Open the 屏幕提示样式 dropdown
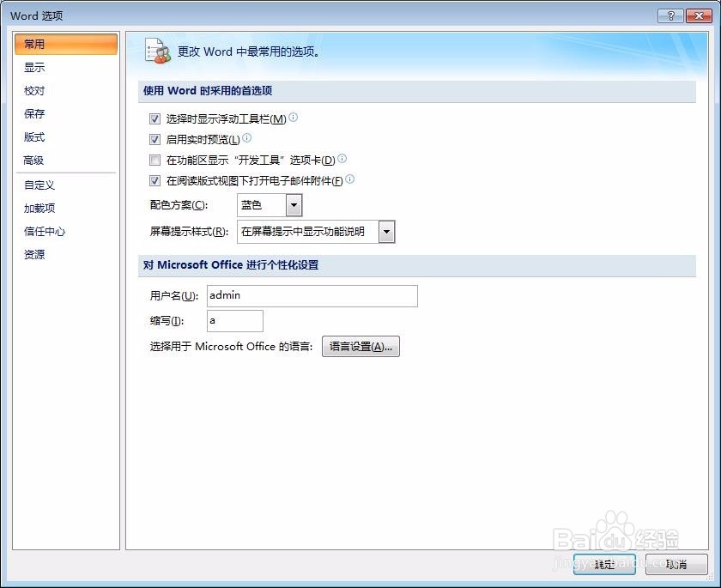The height and width of the screenshot is (588, 721). pyautogui.click(x=386, y=232)
